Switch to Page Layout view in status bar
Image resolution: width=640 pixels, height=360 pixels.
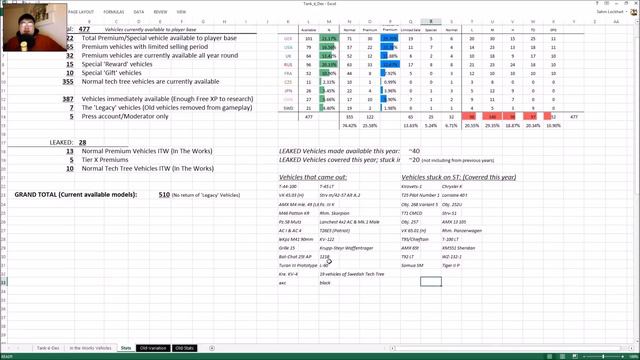[562, 357]
